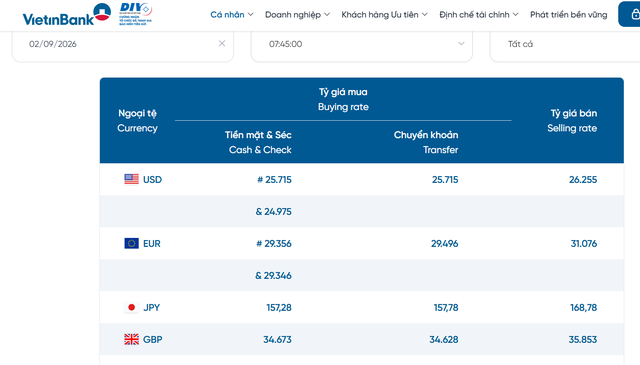Click the EUR flag icon
The height and width of the screenshot is (365, 640).
click(131, 243)
